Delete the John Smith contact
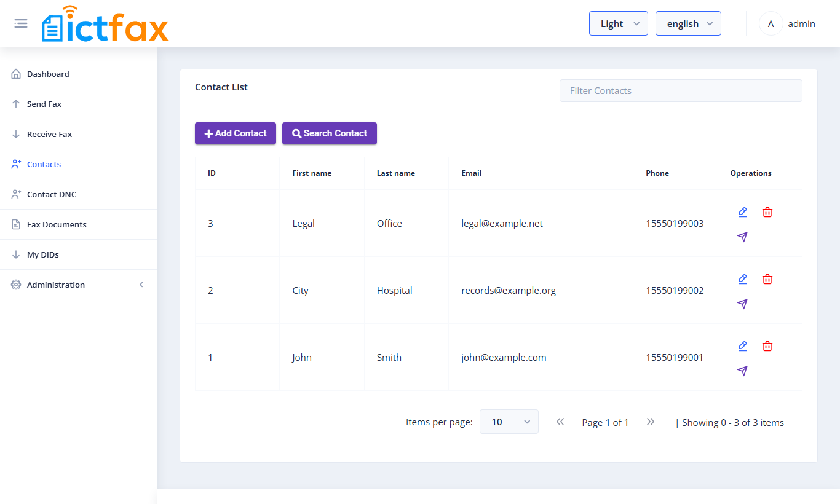The height and width of the screenshot is (504, 840). coord(767,346)
